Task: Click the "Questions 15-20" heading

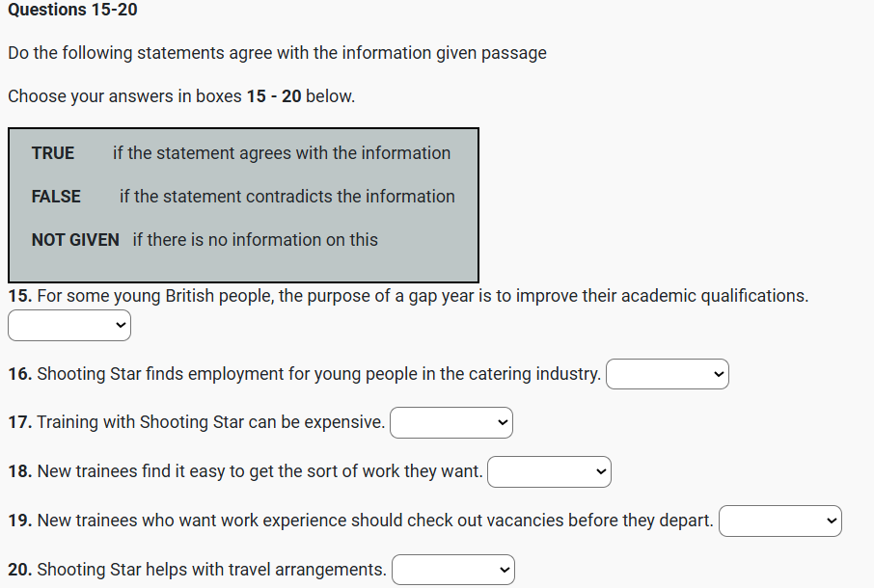Action: point(72,10)
